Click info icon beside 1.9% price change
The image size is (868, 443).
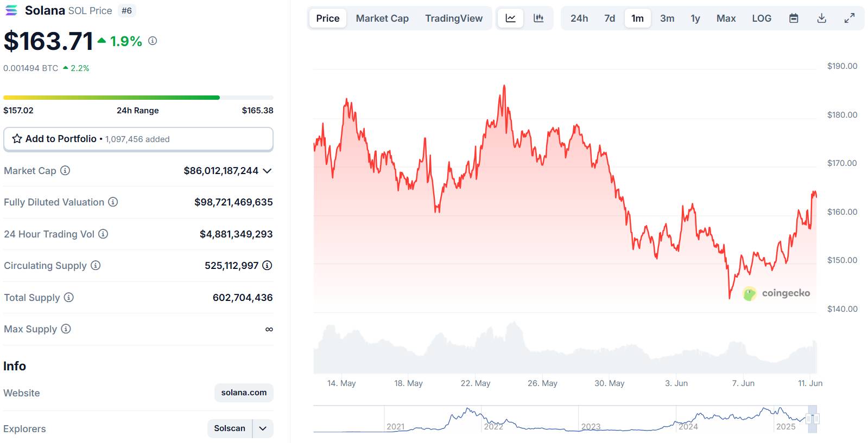[x=153, y=41]
